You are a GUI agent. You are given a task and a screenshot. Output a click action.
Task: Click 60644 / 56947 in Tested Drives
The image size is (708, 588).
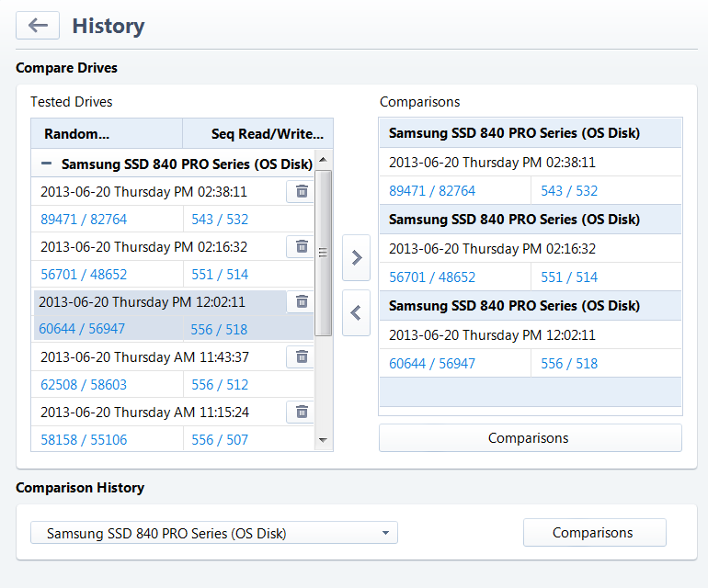pos(82,329)
